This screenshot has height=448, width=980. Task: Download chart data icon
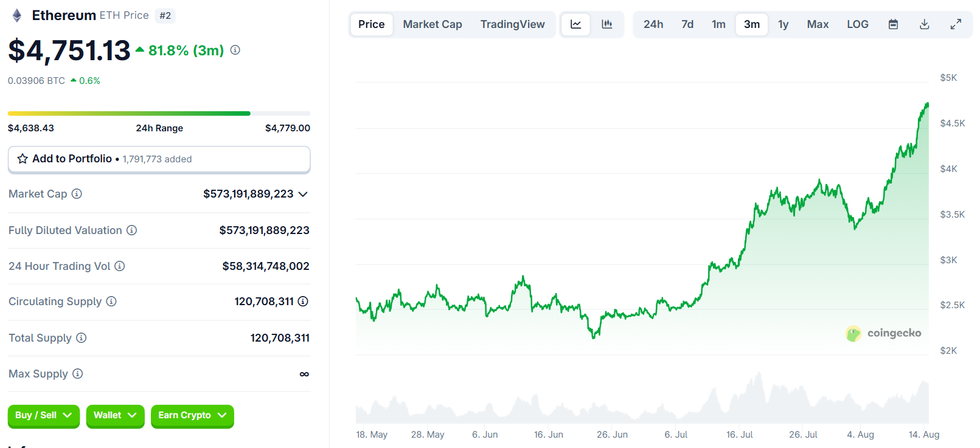coord(924,24)
